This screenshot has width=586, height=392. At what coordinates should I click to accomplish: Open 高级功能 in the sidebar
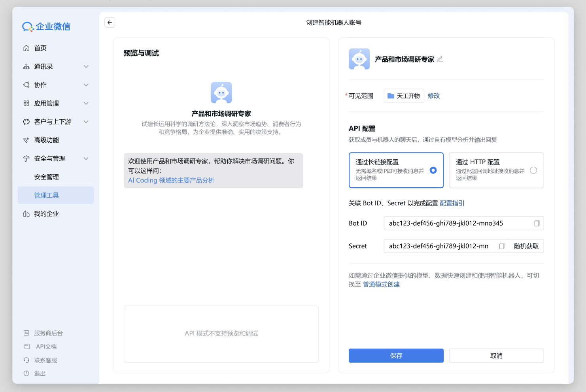click(x=46, y=140)
